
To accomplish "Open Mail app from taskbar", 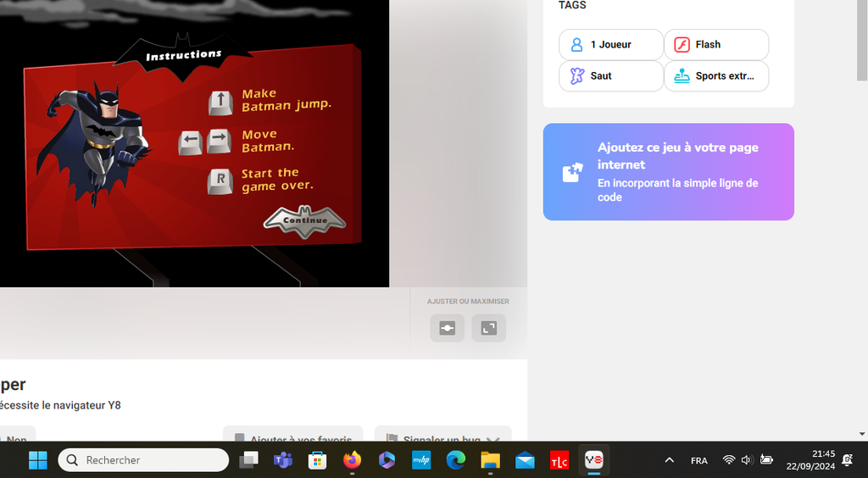I will point(525,459).
